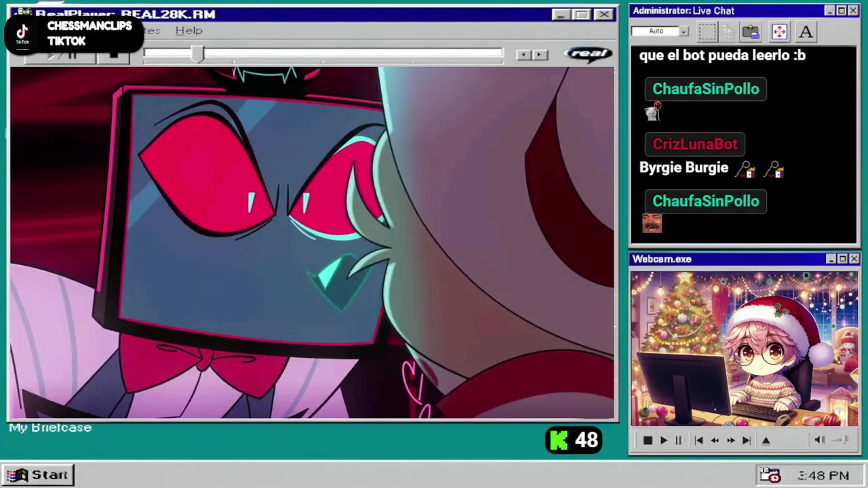Open the folder transfer icon in Live Chat

tap(751, 32)
